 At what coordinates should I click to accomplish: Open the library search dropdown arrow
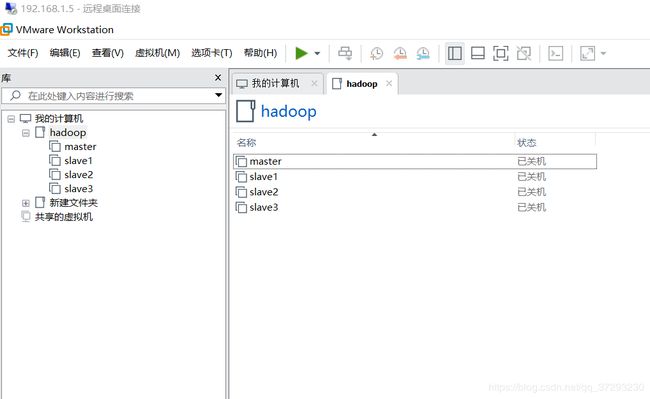tap(218, 96)
